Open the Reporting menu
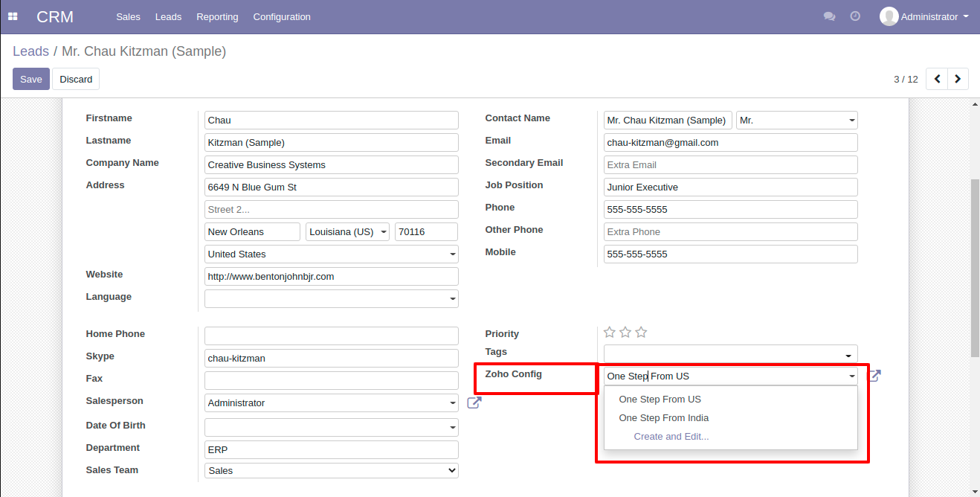The width and height of the screenshot is (980, 497). 217,16
